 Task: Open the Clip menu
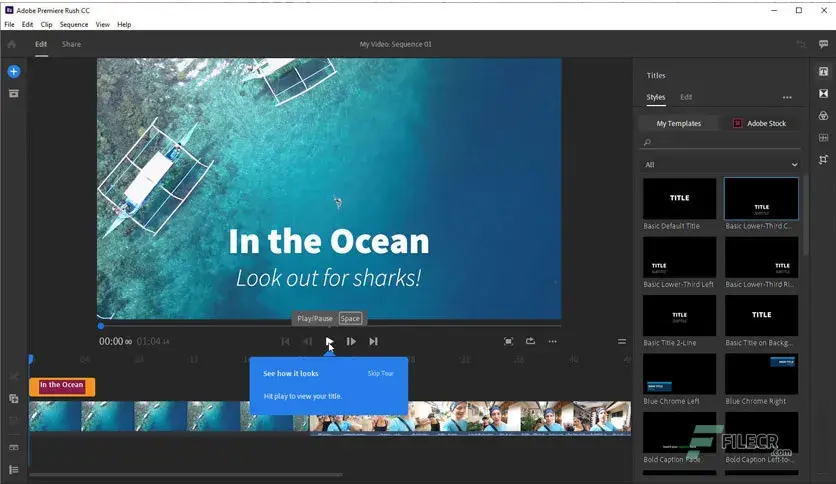[46, 25]
